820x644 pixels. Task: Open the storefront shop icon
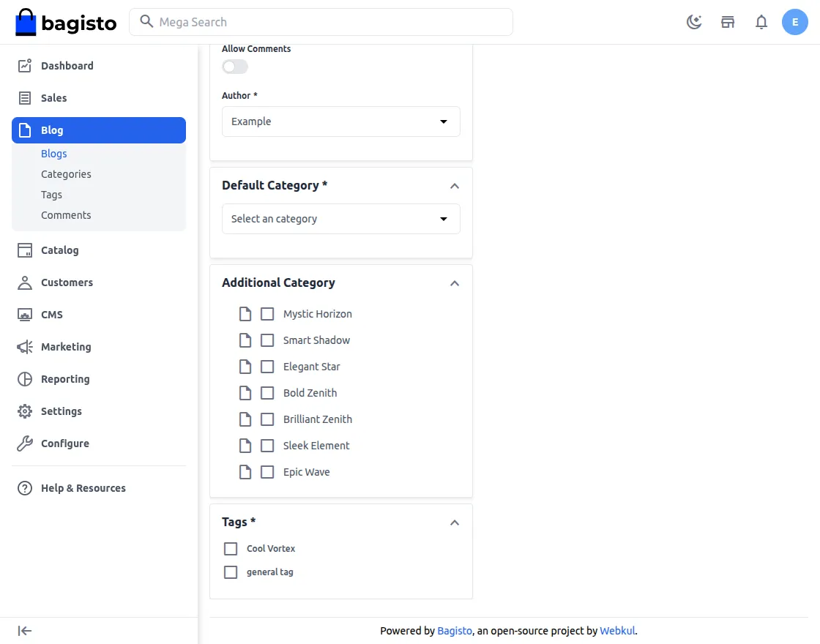(x=728, y=22)
